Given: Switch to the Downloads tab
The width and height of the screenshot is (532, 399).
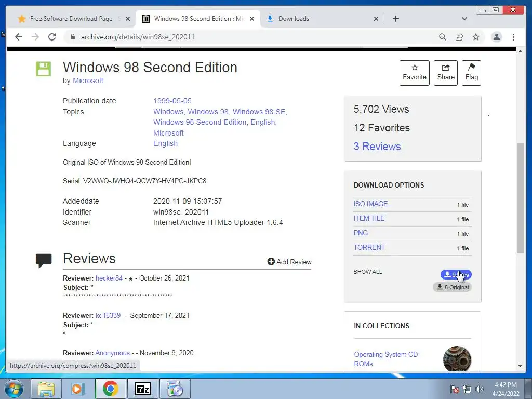Looking at the screenshot, I should [x=322, y=19].
